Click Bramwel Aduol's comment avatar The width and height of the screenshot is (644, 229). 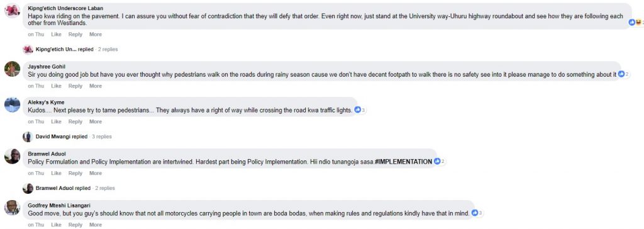pos(12,156)
